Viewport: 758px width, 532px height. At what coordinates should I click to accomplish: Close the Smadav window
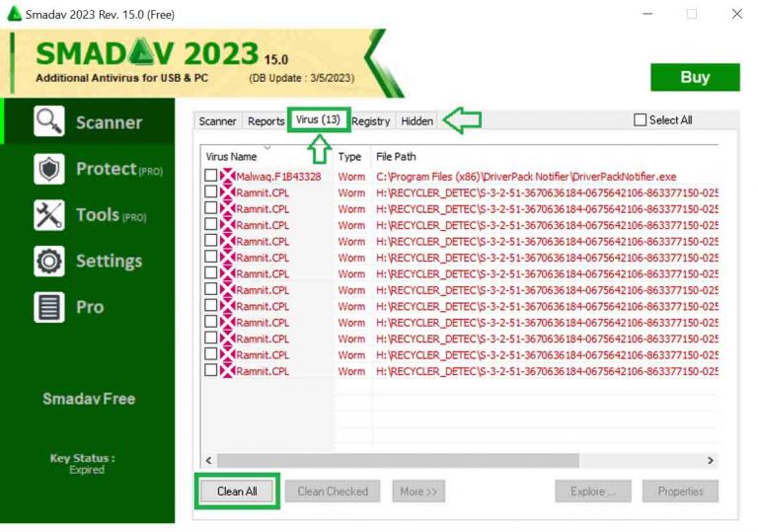point(736,14)
